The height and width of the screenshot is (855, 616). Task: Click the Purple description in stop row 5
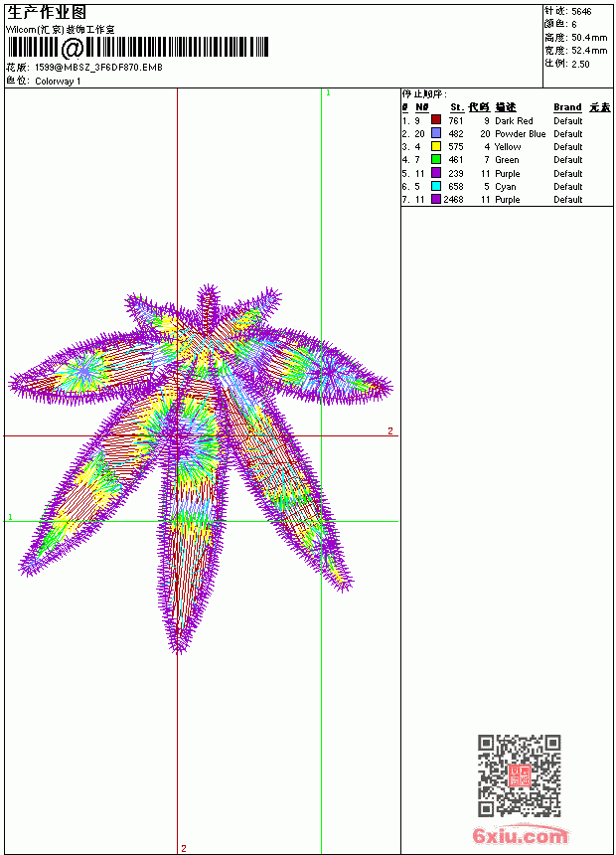click(x=507, y=173)
